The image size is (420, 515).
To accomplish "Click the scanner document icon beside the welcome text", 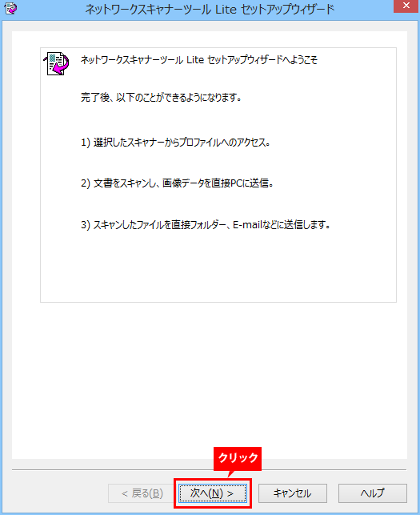I will (56, 64).
